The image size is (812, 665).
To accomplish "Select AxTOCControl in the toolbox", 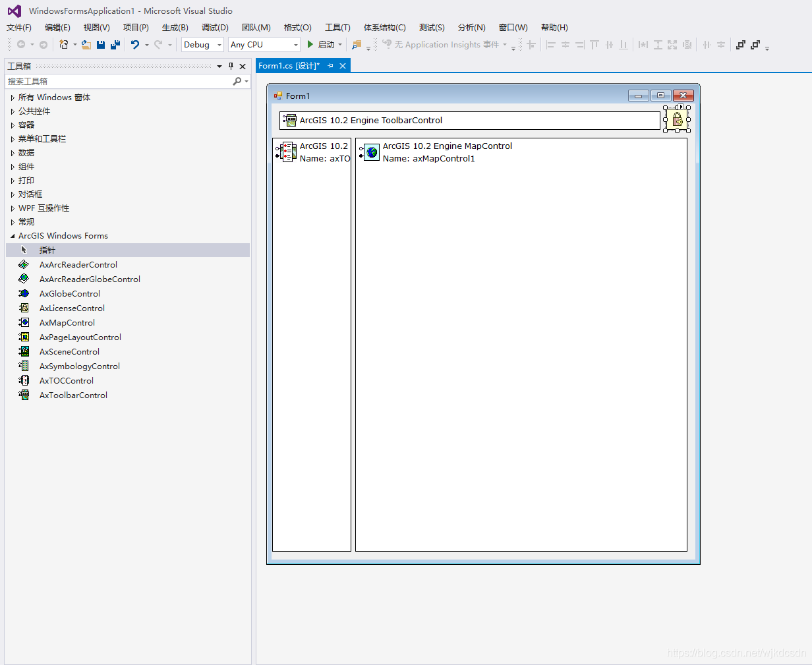I will (x=66, y=381).
